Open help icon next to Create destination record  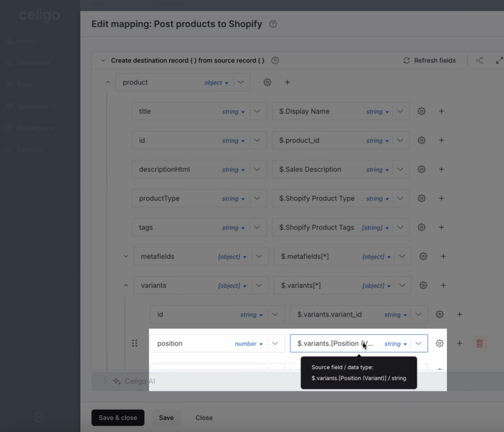click(x=275, y=60)
